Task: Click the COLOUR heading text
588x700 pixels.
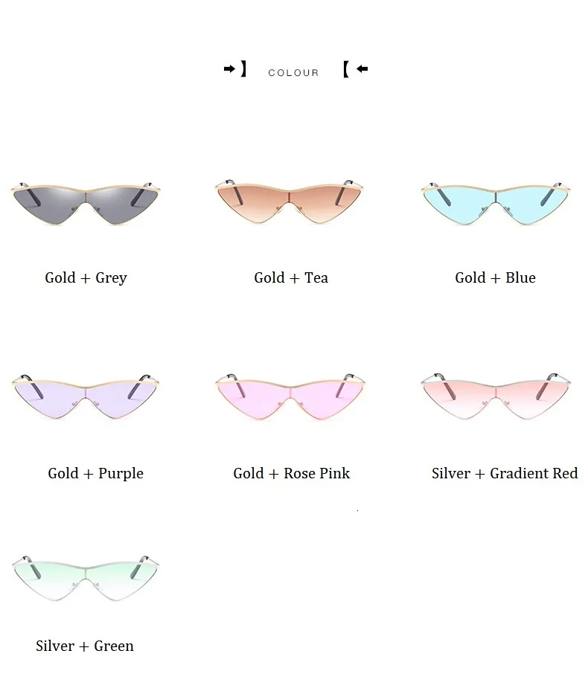Action: (293, 73)
